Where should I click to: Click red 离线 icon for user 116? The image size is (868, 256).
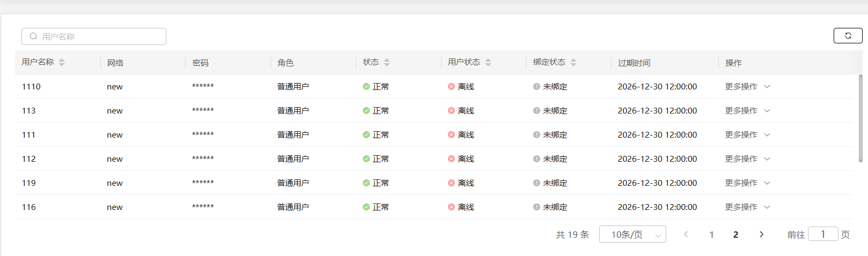(x=452, y=207)
